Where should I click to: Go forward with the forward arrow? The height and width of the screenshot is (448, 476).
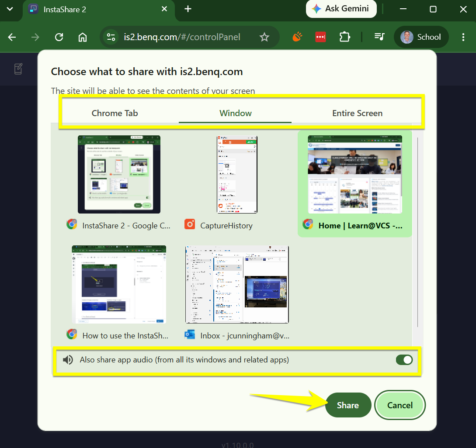click(35, 37)
